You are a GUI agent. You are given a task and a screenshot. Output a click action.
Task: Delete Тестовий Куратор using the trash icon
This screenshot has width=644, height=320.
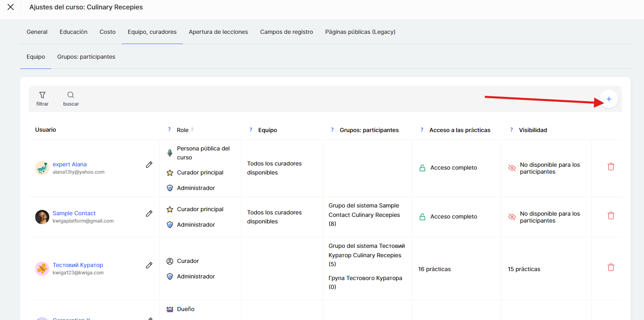[x=611, y=267]
